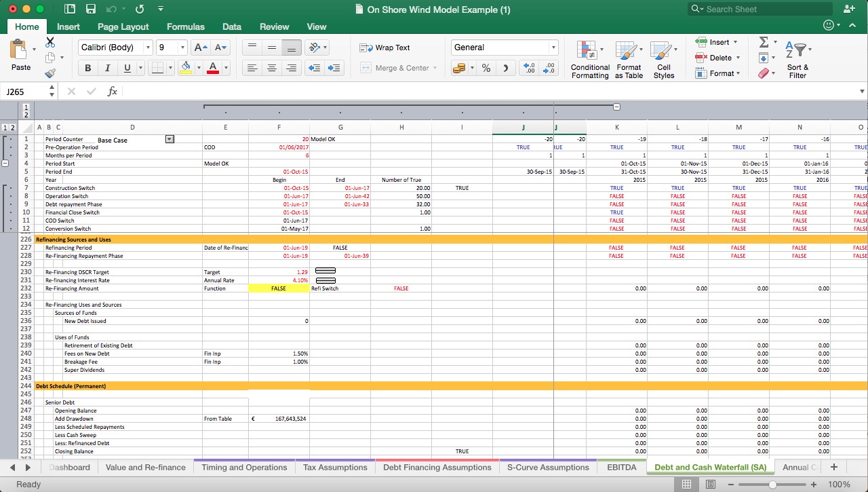The image size is (868, 492).
Task: Toggle bold formatting
Action: (87, 68)
